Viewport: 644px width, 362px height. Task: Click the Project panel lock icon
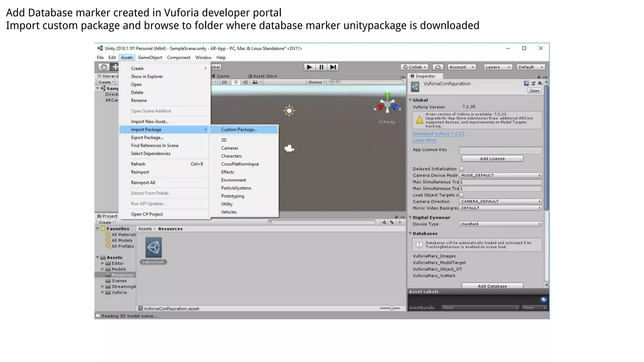pos(396,217)
